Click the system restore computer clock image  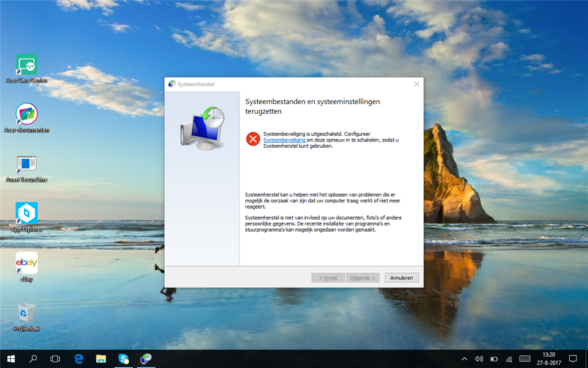click(203, 128)
